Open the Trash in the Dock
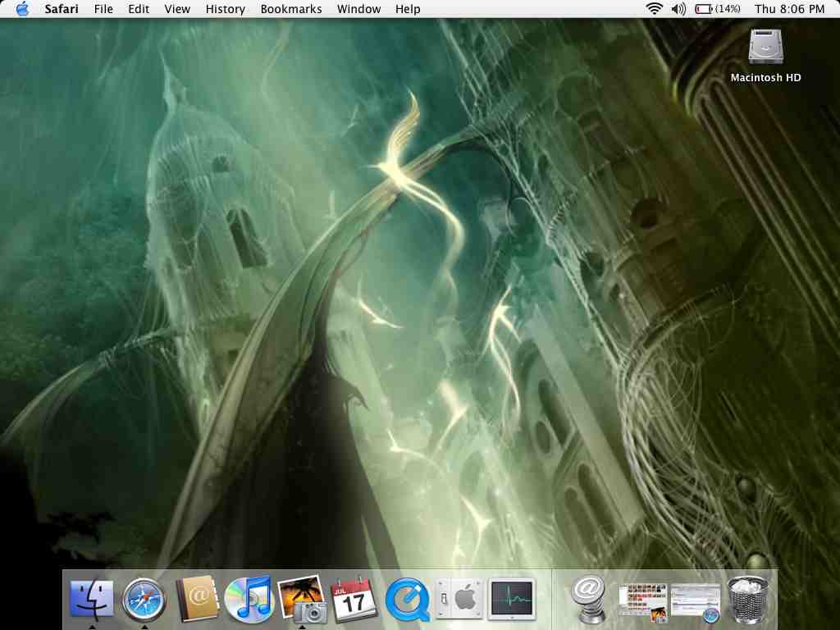The width and height of the screenshot is (840, 630). (x=748, y=600)
